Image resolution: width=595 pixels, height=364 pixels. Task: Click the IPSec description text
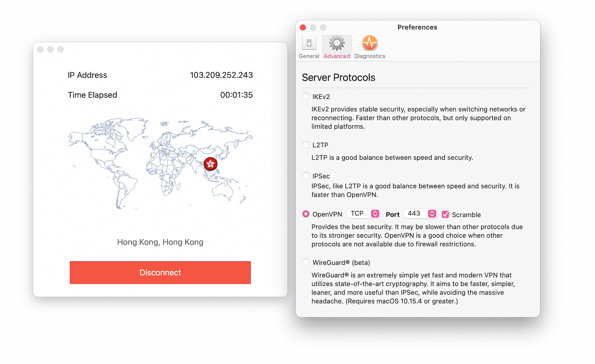(415, 190)
